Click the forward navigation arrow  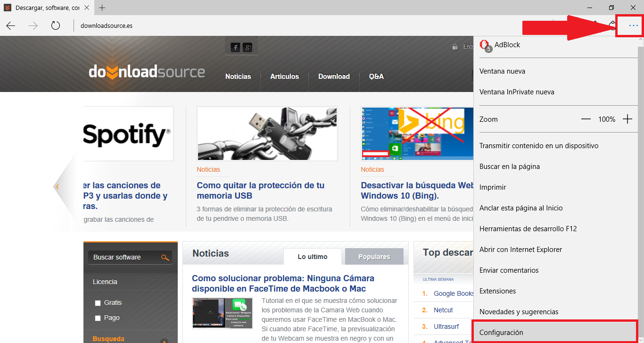[33, 25]
